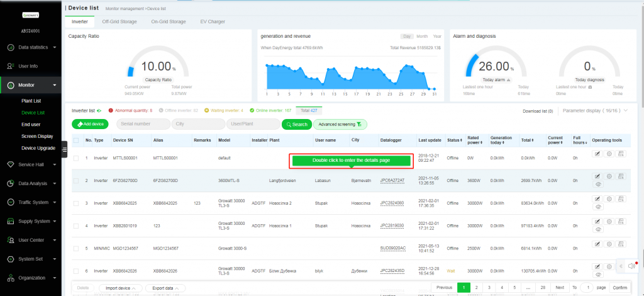The image size is (644, 296).
Task: Click the Serial number input field
Action: (143, 124)
